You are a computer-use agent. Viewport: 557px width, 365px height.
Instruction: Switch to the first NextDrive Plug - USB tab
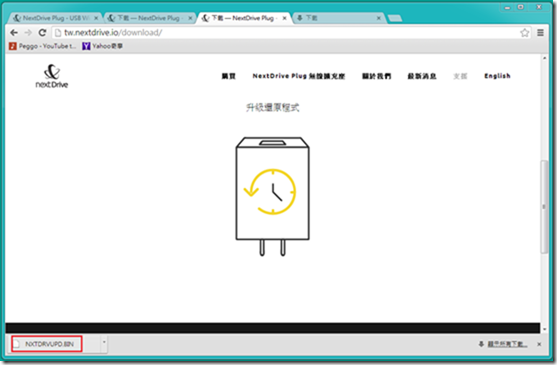pos(56,18)
